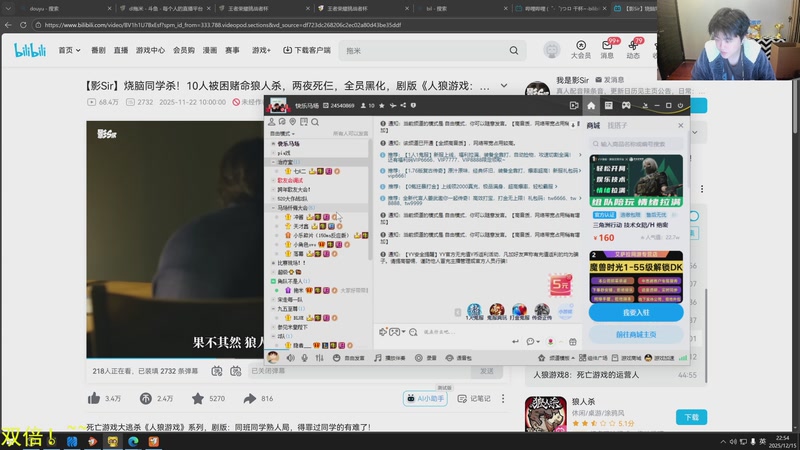Give coin to video 2.4万
This screenshot has width=800, height=450.
point(156,398)
